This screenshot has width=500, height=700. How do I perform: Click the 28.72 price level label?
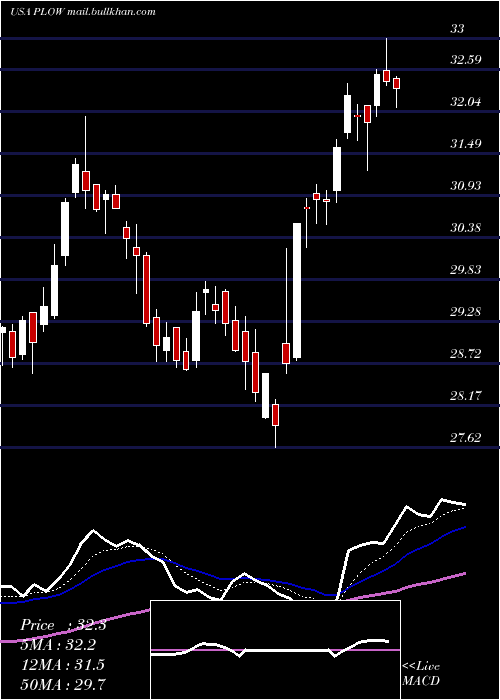(466, 354)
